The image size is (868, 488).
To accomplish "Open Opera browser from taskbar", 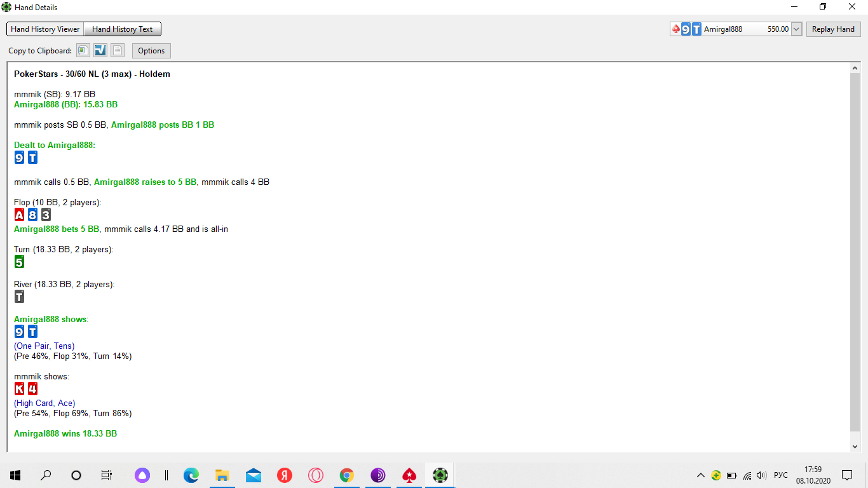I will point(316,475).
